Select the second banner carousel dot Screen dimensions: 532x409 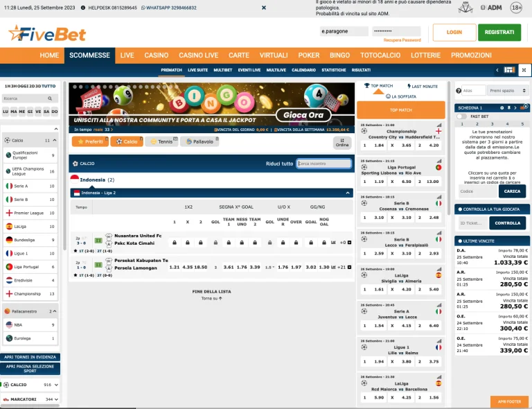point(80,87)
